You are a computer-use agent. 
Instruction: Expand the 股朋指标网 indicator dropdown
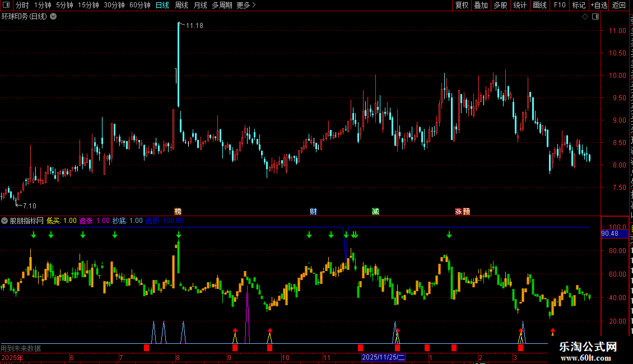(4, 221)
